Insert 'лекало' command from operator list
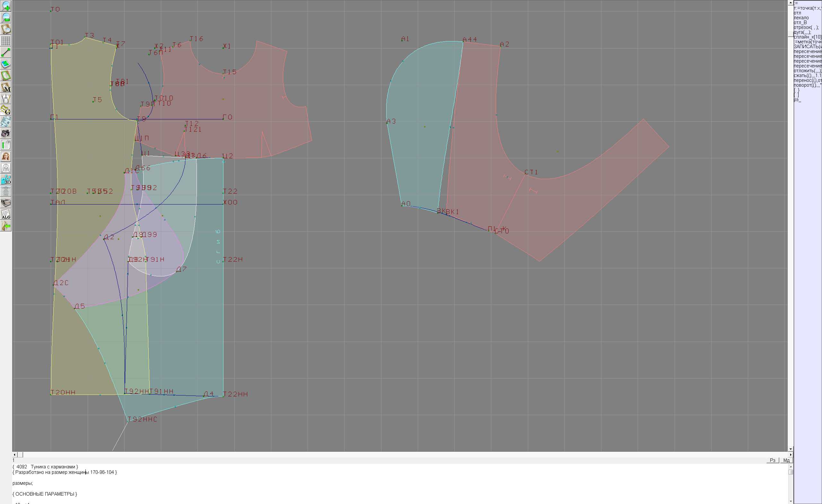Image resolution: width=822 pixels, height=504 pixels. pyautogui.click(x=801, y=18)
